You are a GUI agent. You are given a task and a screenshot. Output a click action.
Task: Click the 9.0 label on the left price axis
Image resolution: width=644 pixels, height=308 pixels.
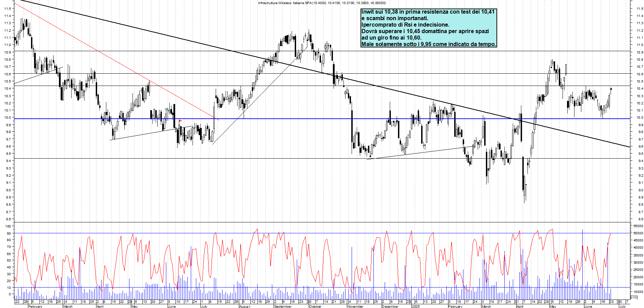8,190
